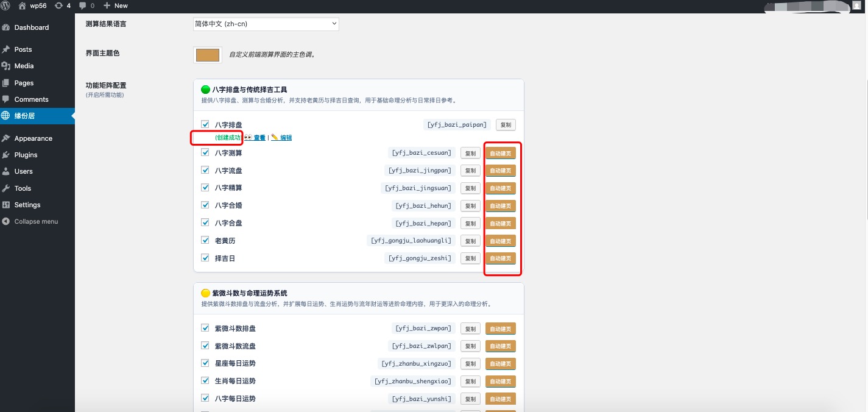Screen dimensions: 868x412
Task: Auto-create page for 老黄历
Action: [501, 241]
